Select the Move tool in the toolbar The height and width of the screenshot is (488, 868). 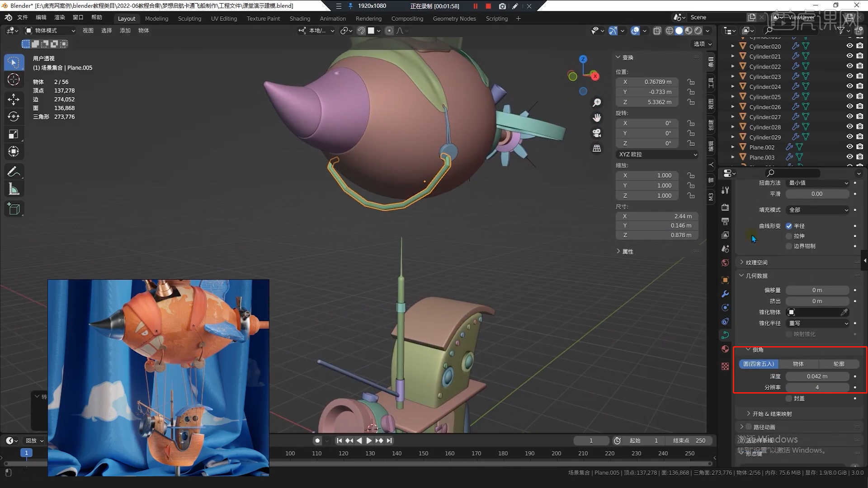tap(14, 99)
